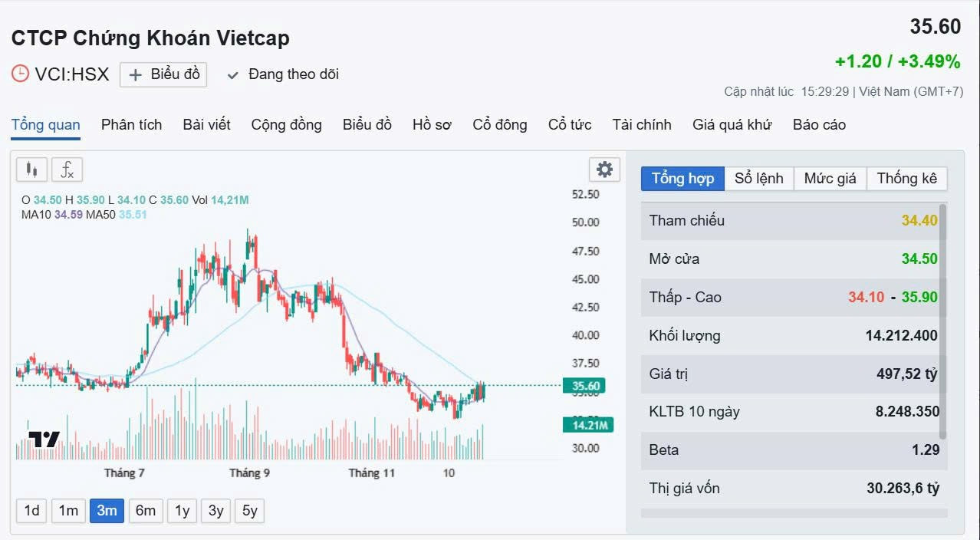Click the 14.21M volume axis label
980x540 pixels.
click(587, 425)
